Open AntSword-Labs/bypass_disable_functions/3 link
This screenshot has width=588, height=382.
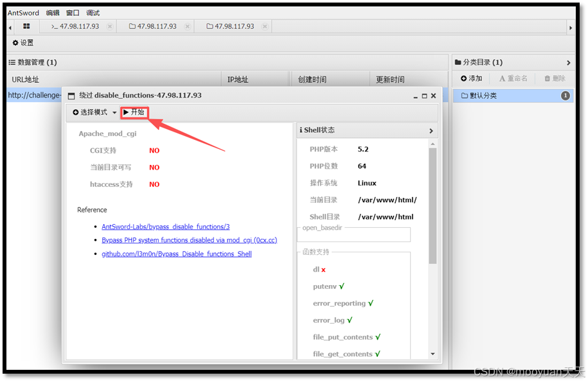[166, 227]
